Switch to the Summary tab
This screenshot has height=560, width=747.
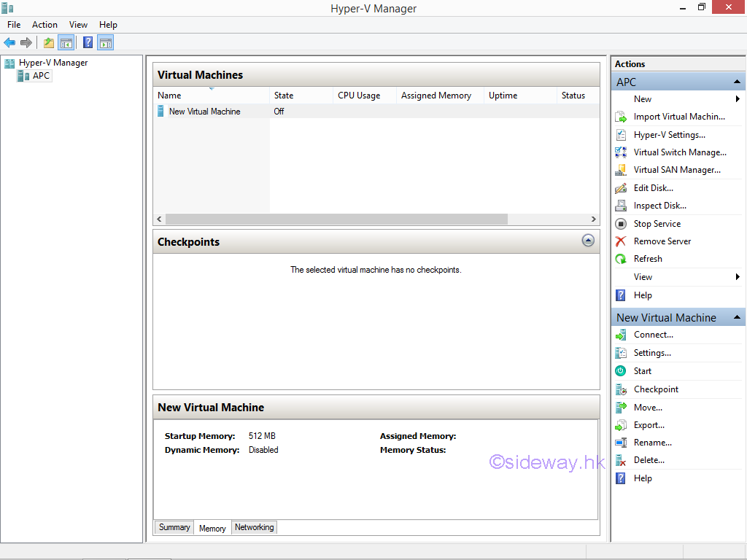pyautogui.click(x=174, y=527)
